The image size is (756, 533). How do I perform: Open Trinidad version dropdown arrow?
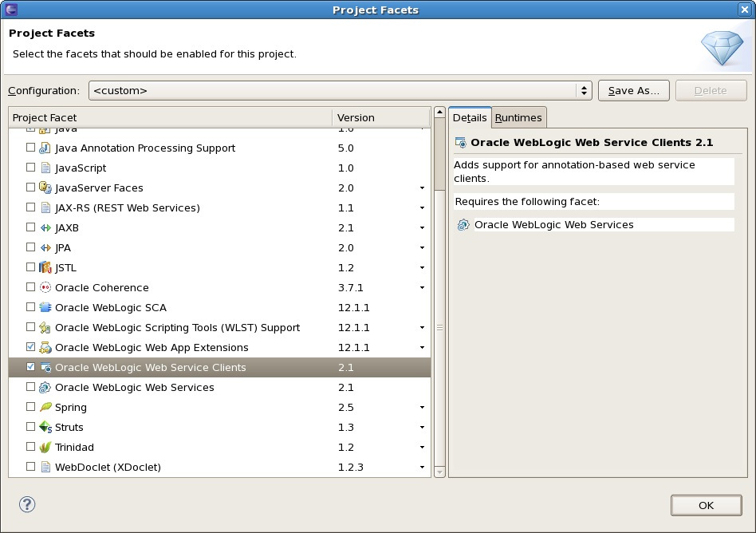(x=422, y=448)
